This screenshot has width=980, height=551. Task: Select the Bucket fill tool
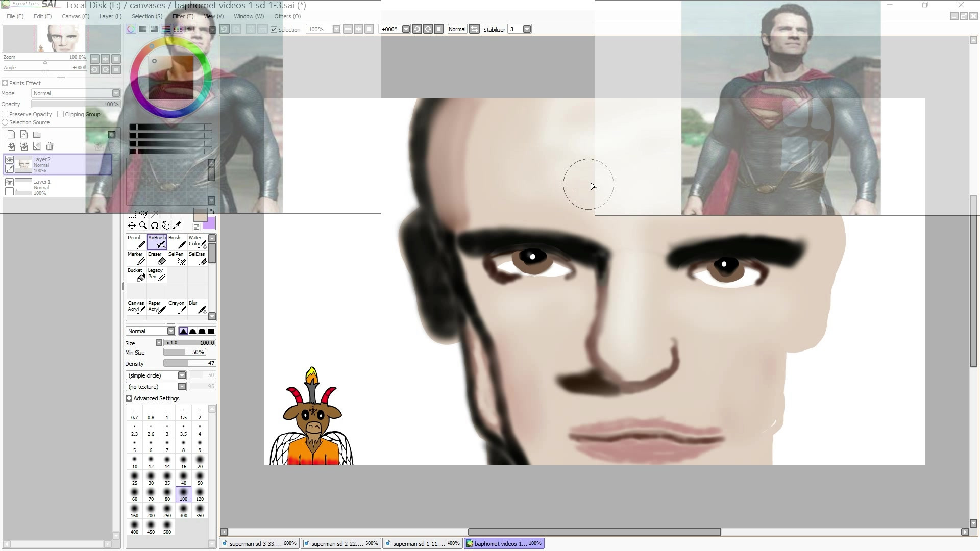[136, 274]
